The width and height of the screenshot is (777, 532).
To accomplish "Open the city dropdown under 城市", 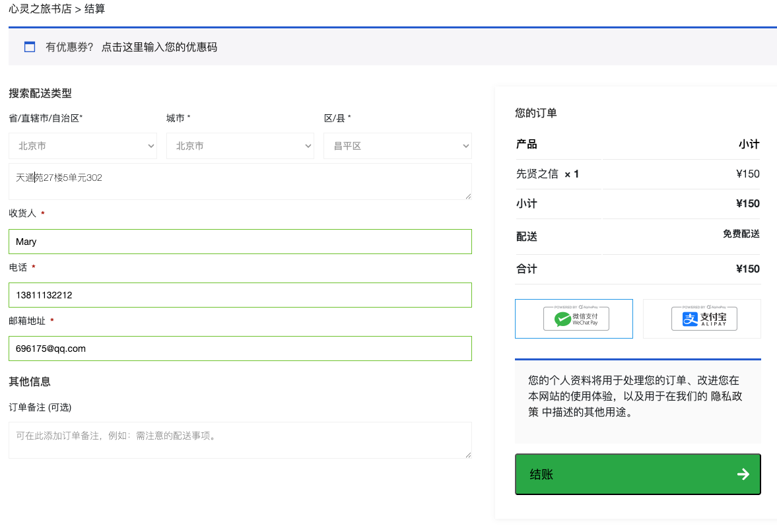I will tap(240, 146).
